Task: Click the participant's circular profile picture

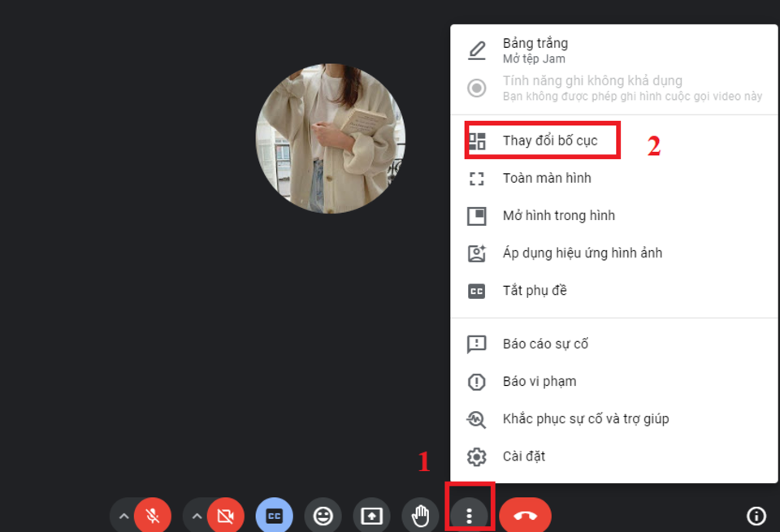Action: (331, 139)
